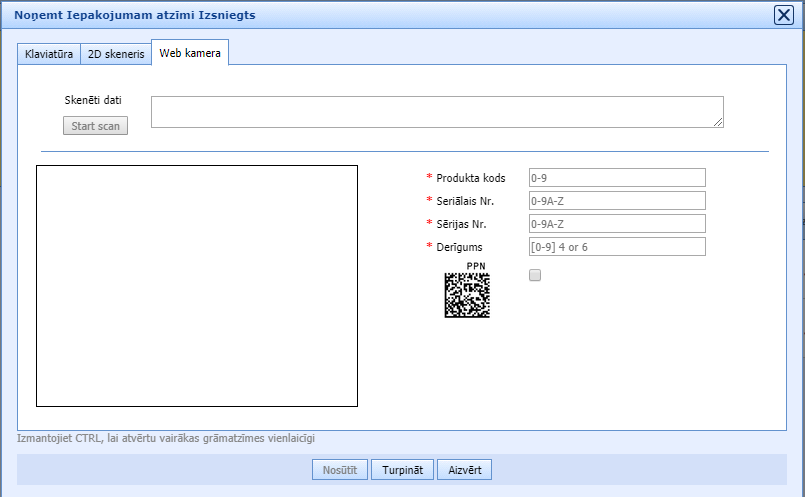The image size is (805, 497).
Task: Close the dialog with the X icon
Action: 784,15
